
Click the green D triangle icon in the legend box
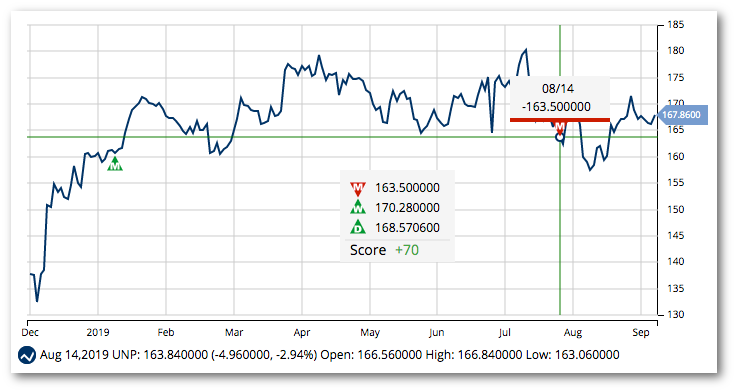pos(358,228)
